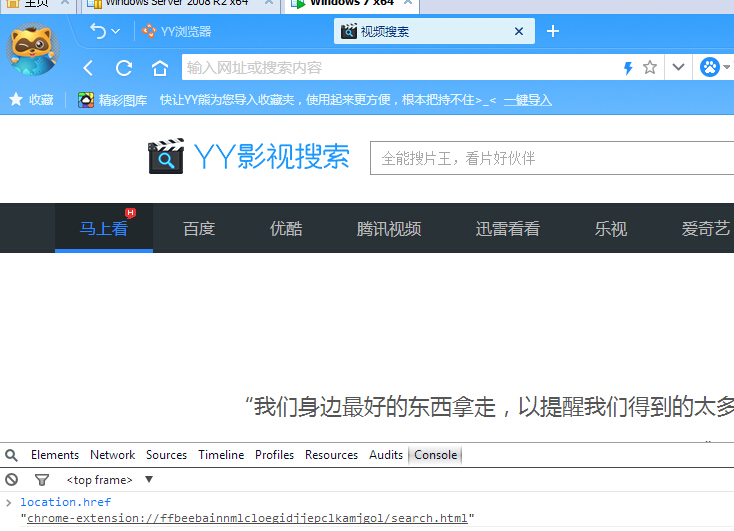Open the 精彩图库 bookmark
This screenshot has height=531, width=734.
(x=112, y=100)
